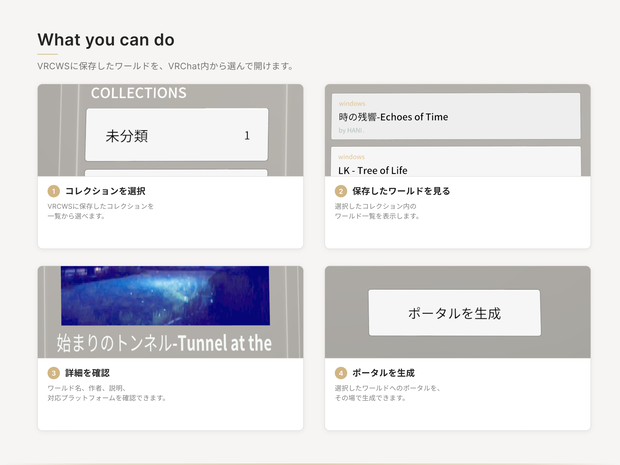Select the 未分類 collection item
The width and height of the screenshot is (620, 465).
point(177,135)
